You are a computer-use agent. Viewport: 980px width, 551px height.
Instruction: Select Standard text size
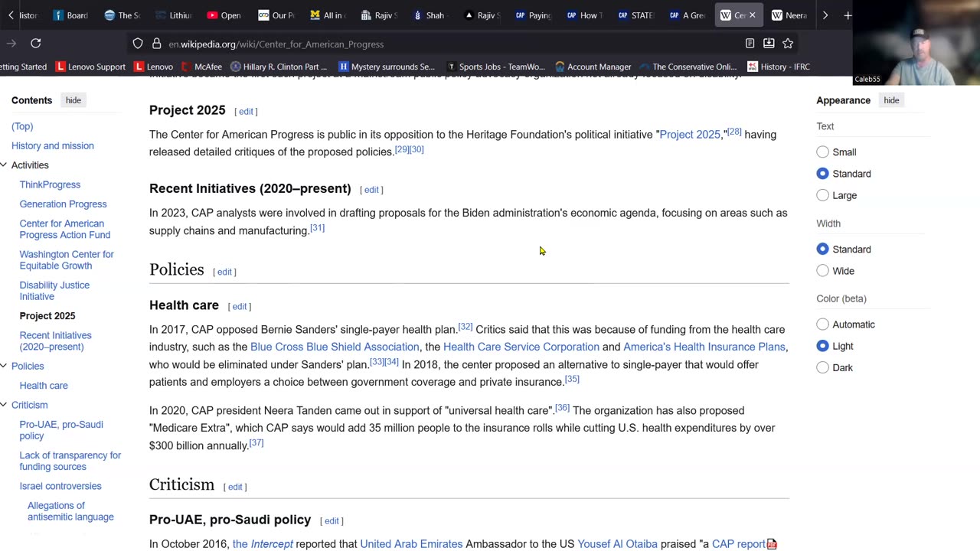coord(822,174)
